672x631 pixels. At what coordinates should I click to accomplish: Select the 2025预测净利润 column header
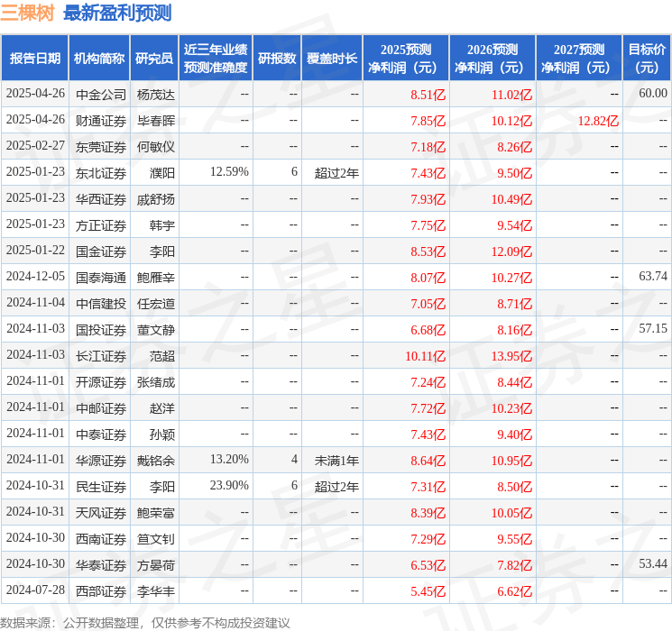tap(405, 59)
